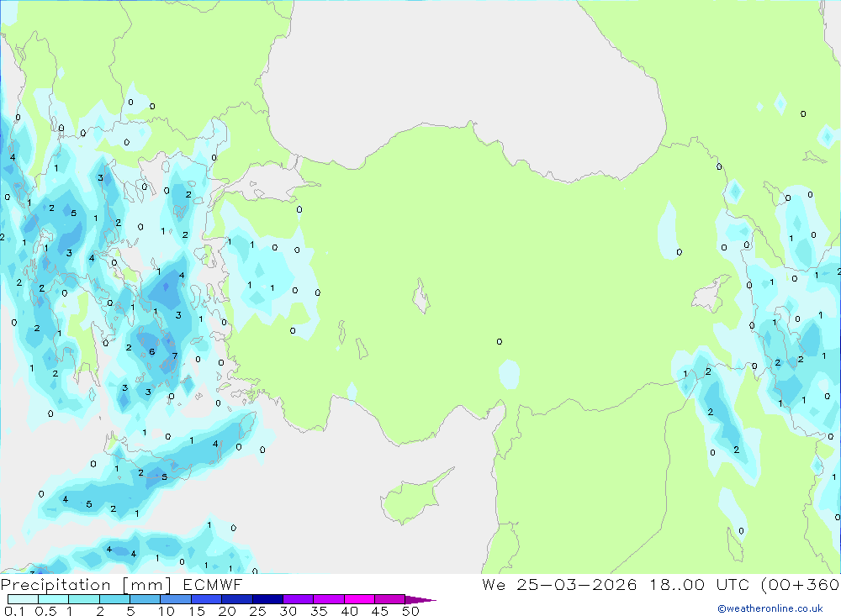Pick the 30–35 mm purple legend swatch
Viewport: 841px width, 616px height.
click(x=298, y=599)
